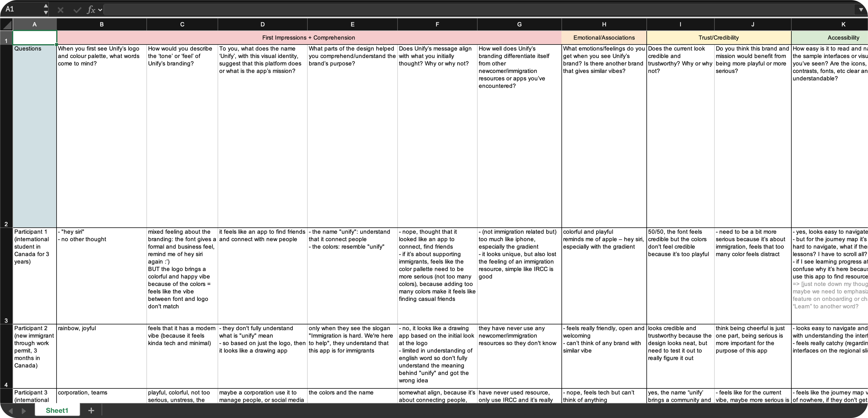The height and width of the screenshot is (418, 868).
Task: Select question about being more playful or serious
Action: click(753, 136)
